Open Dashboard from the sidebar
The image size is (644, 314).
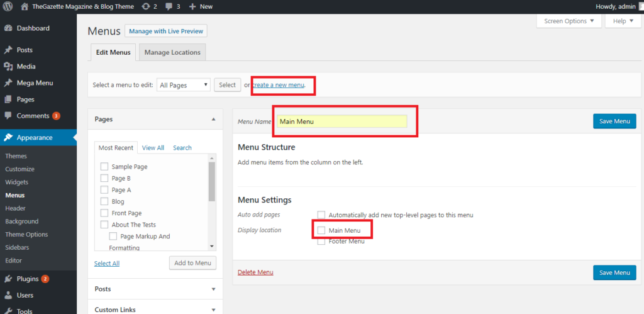33,28
